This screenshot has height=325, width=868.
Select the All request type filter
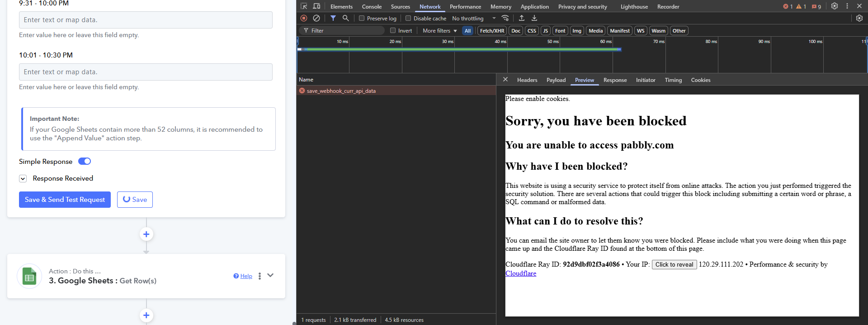point(467,31)
